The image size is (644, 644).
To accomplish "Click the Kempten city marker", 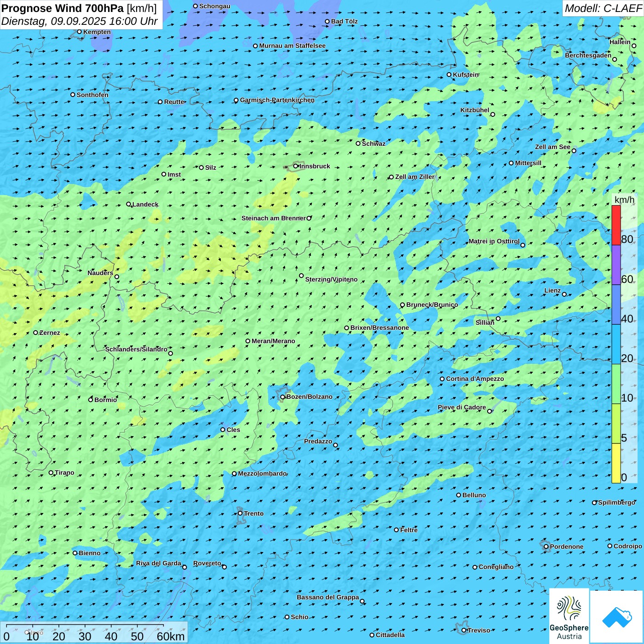I will point(79,32).
